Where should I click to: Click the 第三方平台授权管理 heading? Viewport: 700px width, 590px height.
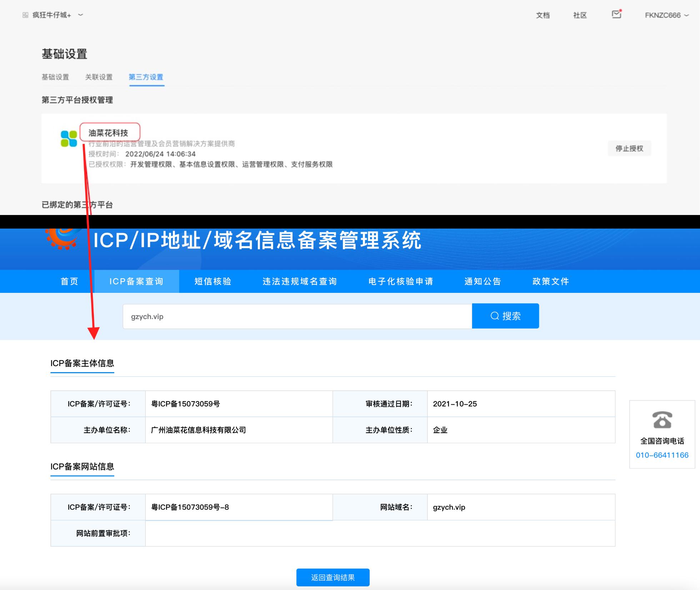77,100
